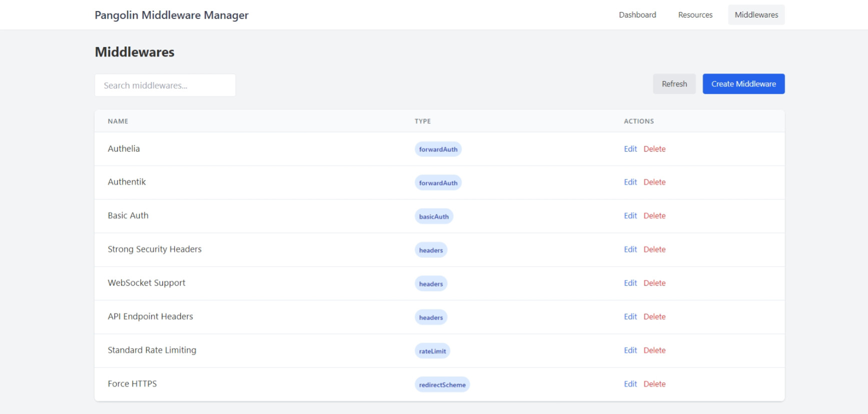
Task: Delete the Authelia middleware
Action: click(x=654, y=149)
